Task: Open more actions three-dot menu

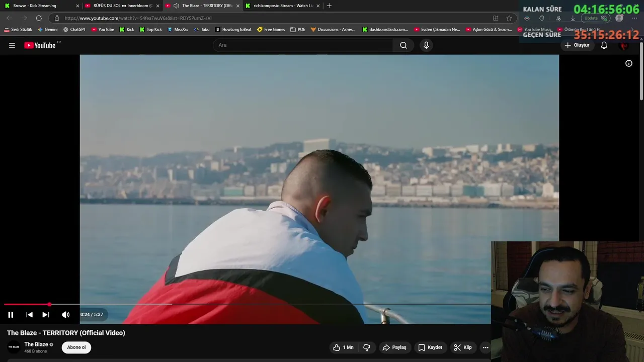Action: pyautogui.click(x=486, y=347)
